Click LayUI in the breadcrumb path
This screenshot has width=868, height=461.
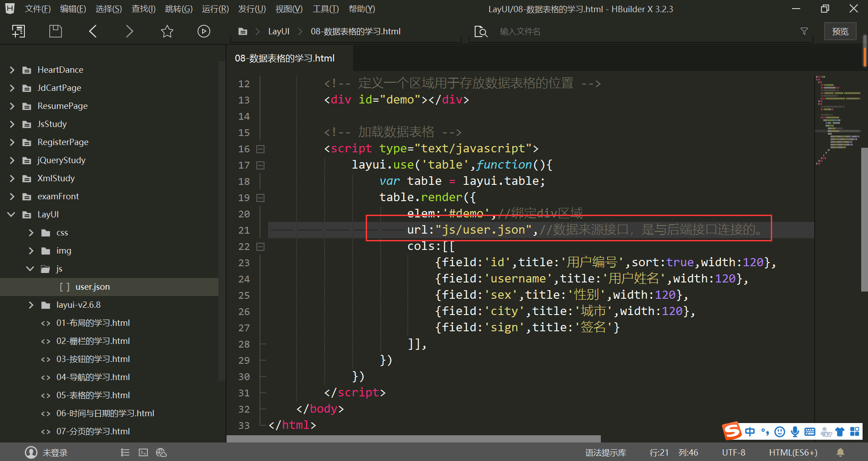(278, 31)
